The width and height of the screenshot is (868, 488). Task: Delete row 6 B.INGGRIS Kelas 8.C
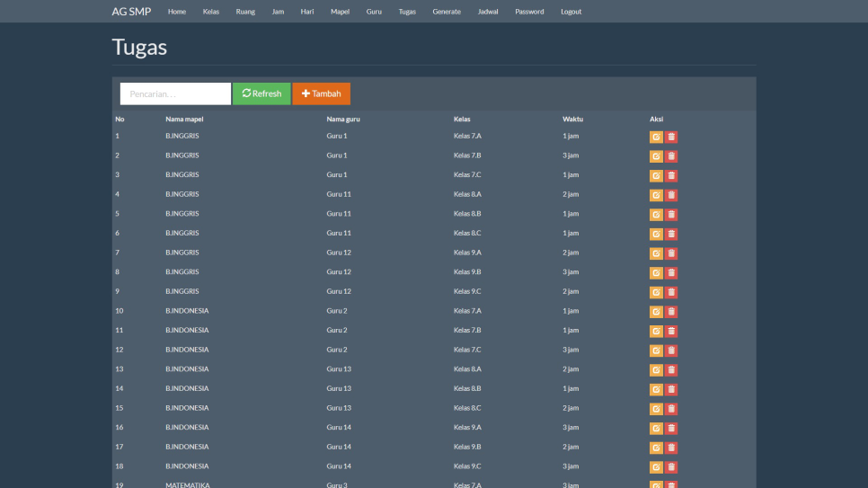[x=671, y=234]
